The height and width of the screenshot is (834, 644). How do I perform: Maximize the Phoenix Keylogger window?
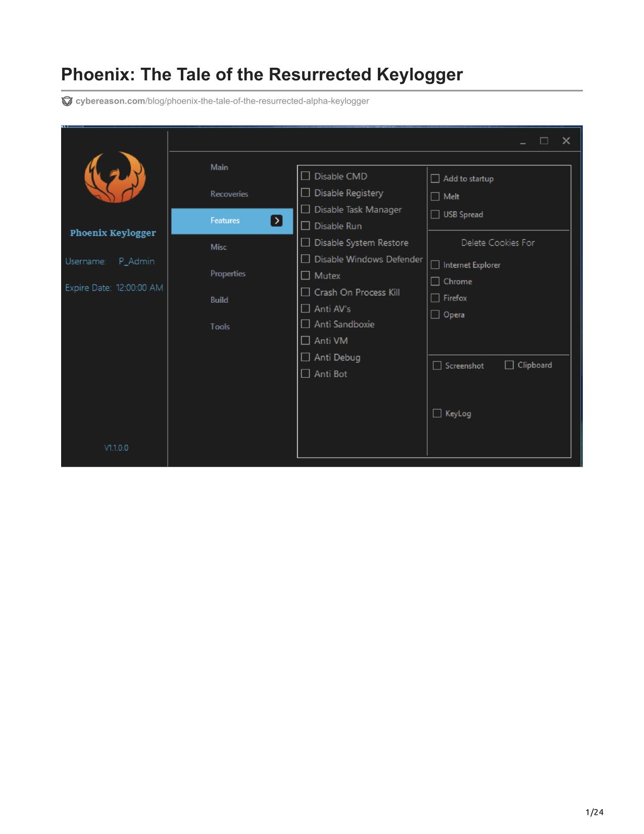pos(544,141)
